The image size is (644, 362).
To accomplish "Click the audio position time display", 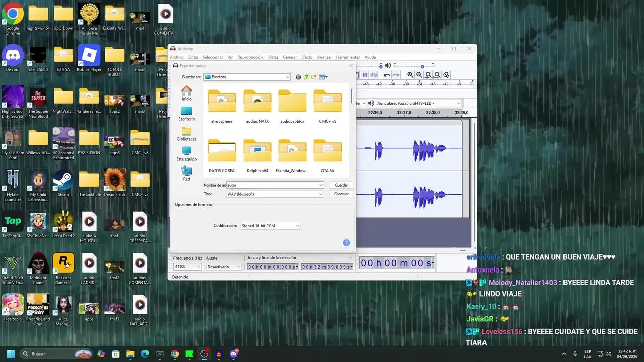I will click(x=396, y=263).
